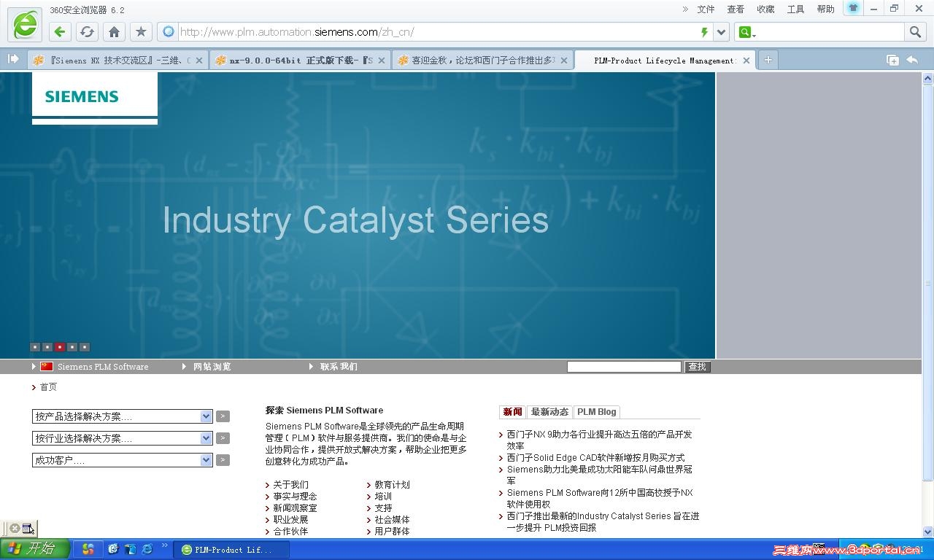The height and width of the screenshot is (560, 934).
Task: Select the 新闻 tab
Action: (512, 412)
